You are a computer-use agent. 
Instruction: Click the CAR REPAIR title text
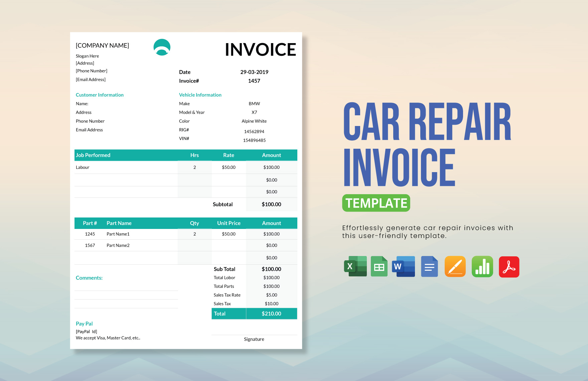click(x=427, y=122)
